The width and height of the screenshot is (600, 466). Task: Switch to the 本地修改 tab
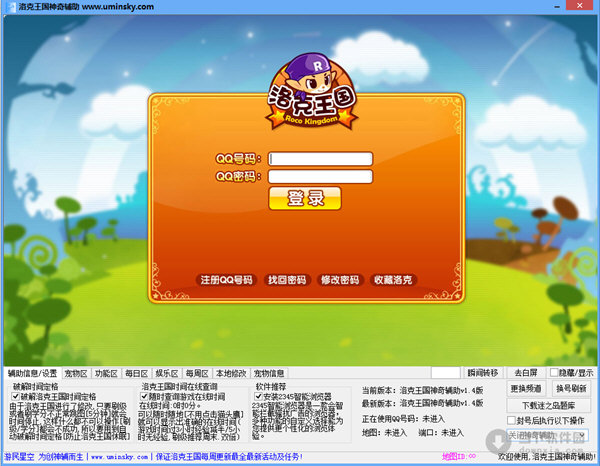pos(231,373)
